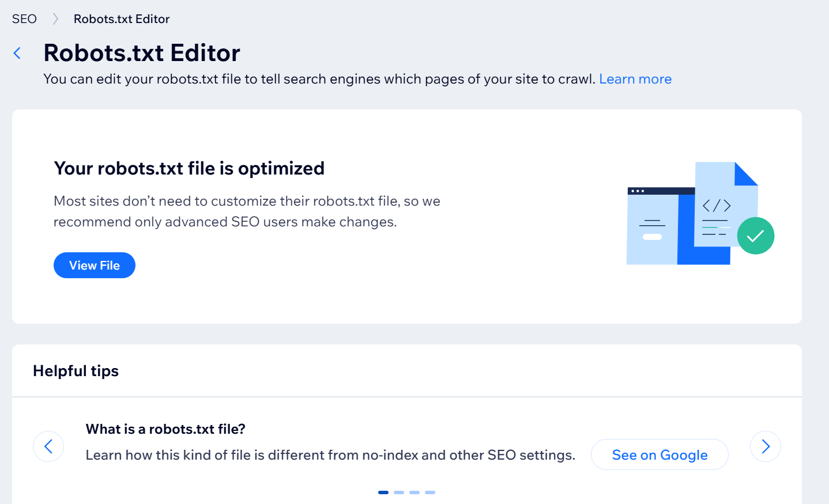Go back using the blue back arrow

click(17, 54)
